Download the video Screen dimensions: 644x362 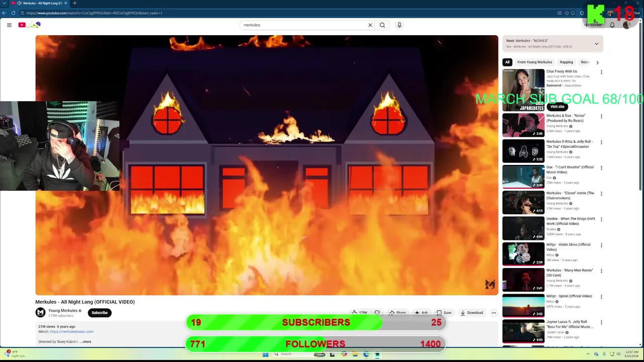(471, 313)
